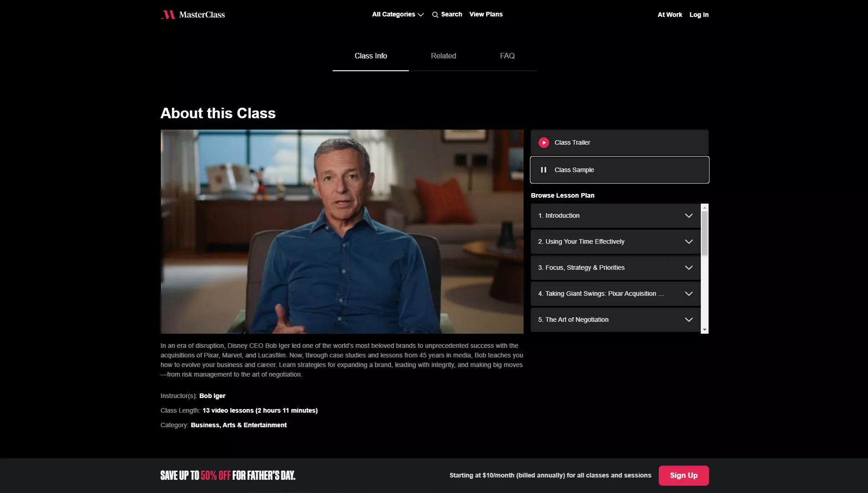The width and height of the screenshot is (868, 493).
Task: Click scroll-down arrow in lesson plan list
Action: coord(704,330)
